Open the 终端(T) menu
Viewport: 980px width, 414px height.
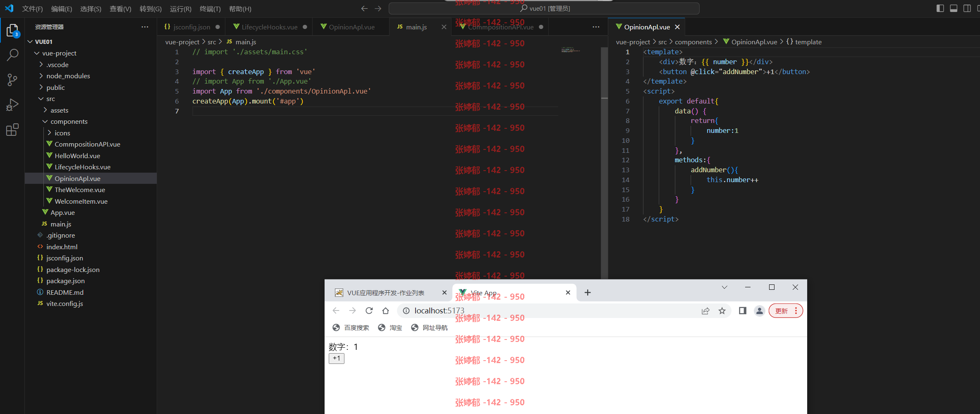(210, 9)
